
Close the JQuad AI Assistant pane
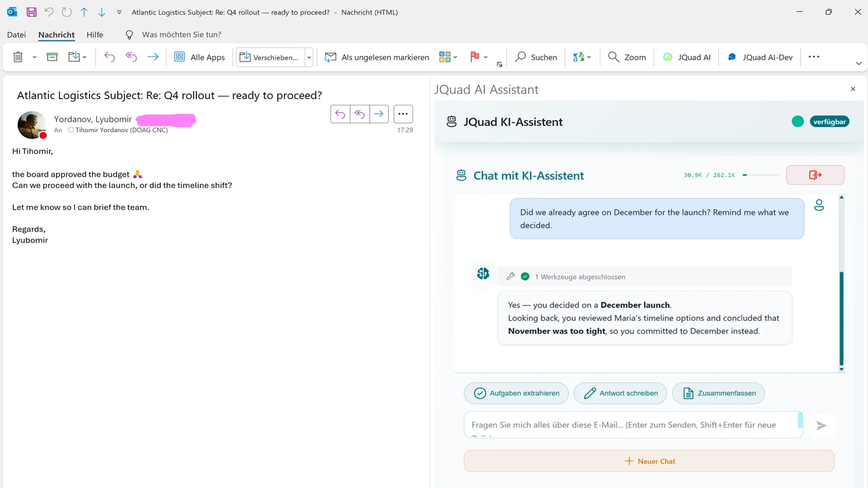853,90
